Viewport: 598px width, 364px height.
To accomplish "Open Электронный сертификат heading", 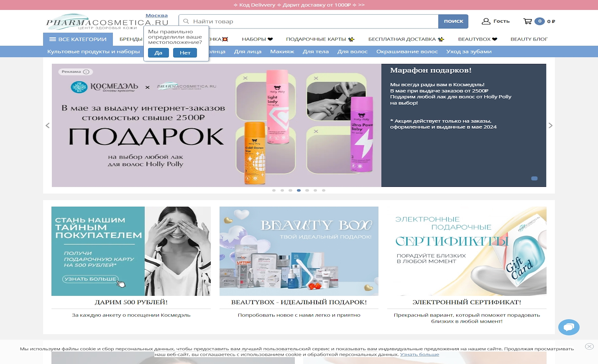I will (x=467, y=302).
